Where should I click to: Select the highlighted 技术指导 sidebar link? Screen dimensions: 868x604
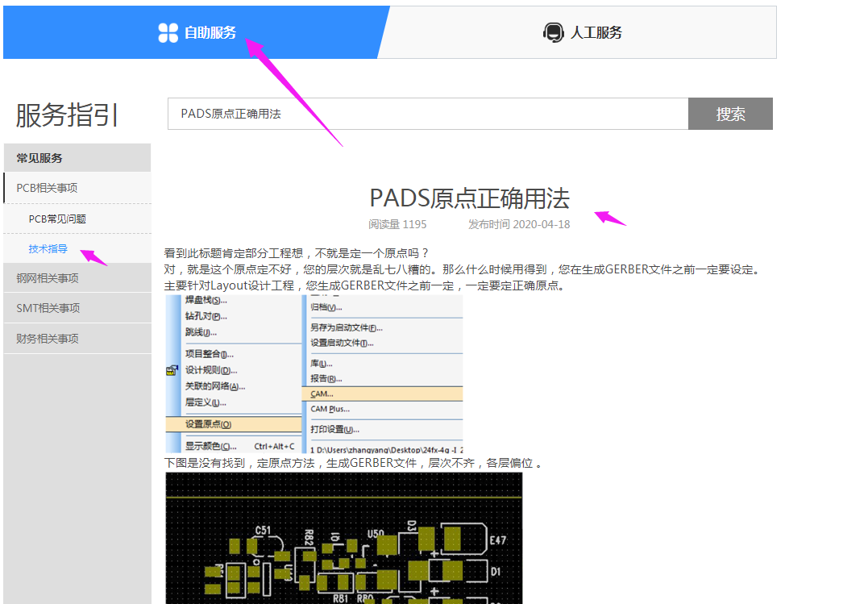pyautogui.click(x=48, y=249)
